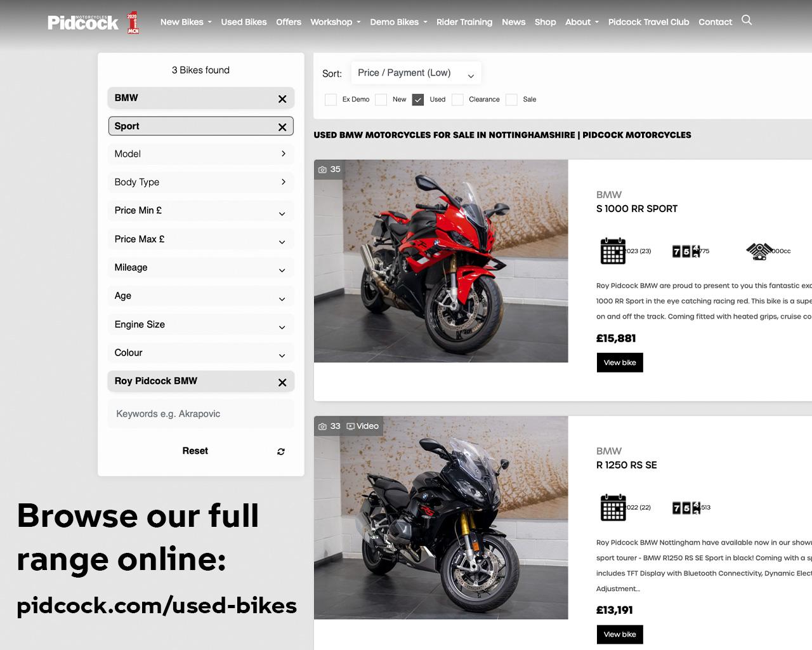Uncheck the Used checkbox

point(417,100)
